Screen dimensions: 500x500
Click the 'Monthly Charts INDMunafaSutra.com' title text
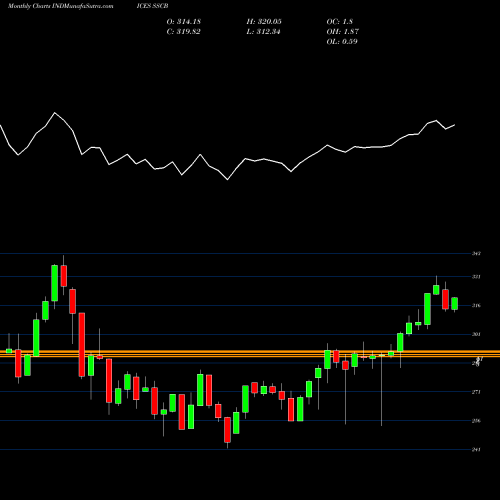tap(60, 6)
